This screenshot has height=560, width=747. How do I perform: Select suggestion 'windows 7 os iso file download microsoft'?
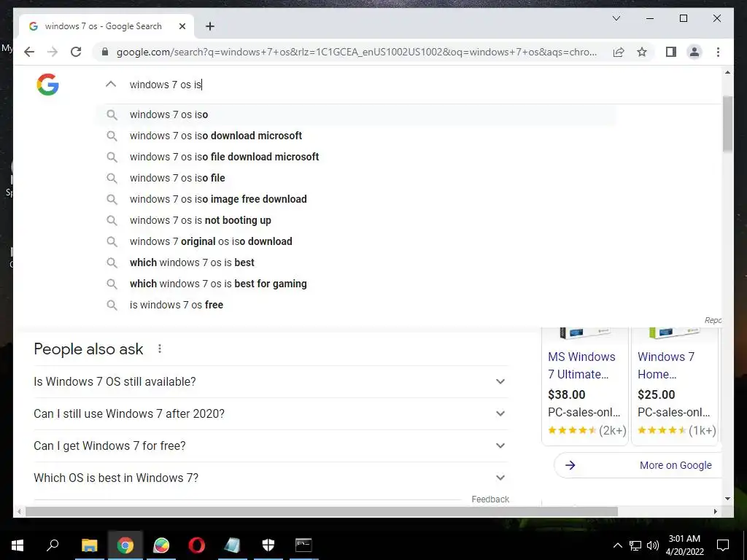pos(356,157)
